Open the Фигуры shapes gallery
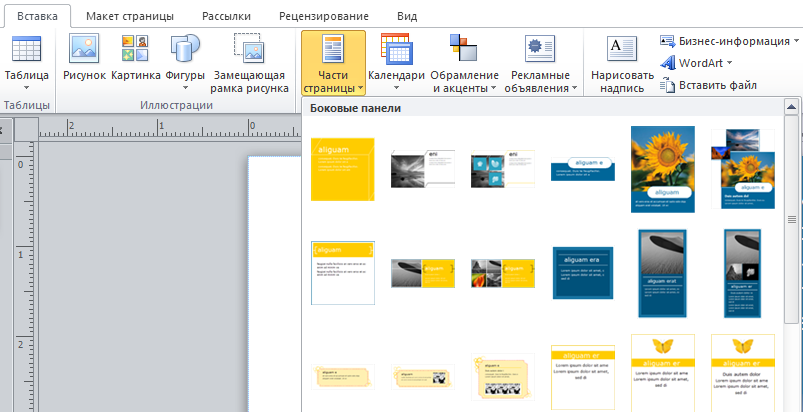Viewport: 803px width, 412px height. [x=185, y=50]
